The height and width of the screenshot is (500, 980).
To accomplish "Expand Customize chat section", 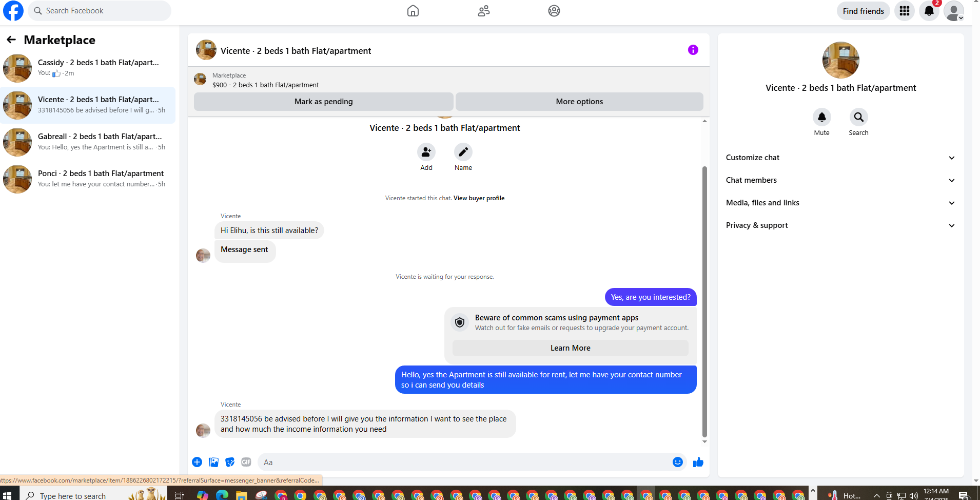I will tap(840, 158).
